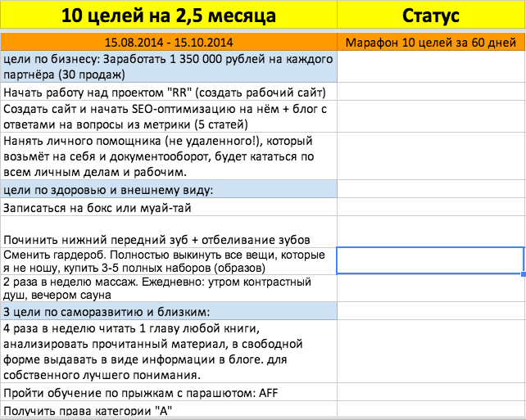Click the fill handle of the selected status cell
Image resolution: width=526 pixels, height=420 pixels.
tap(524, 273)
